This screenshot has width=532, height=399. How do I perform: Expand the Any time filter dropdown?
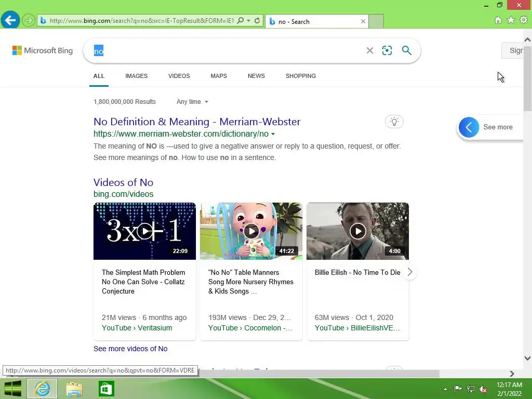(192, 102)
